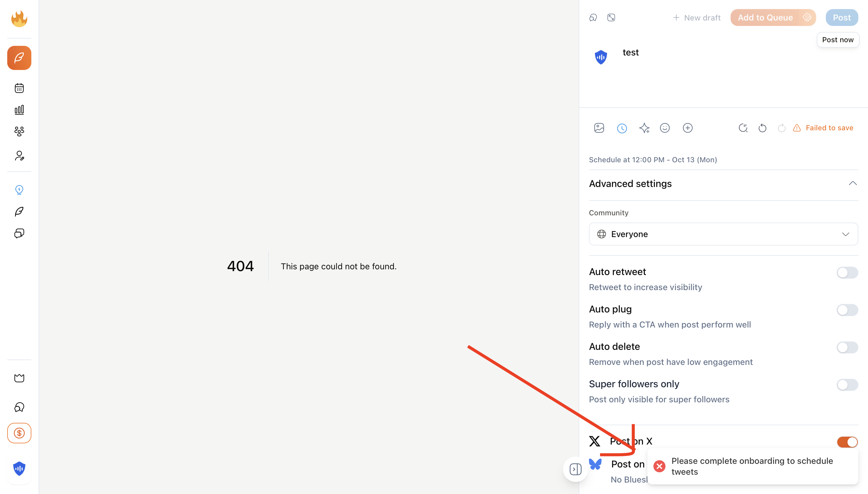Click the plus circle icon in toolbar
This screenshot has height=494, width=868.
pyautogui.click(x=687, y=128)
